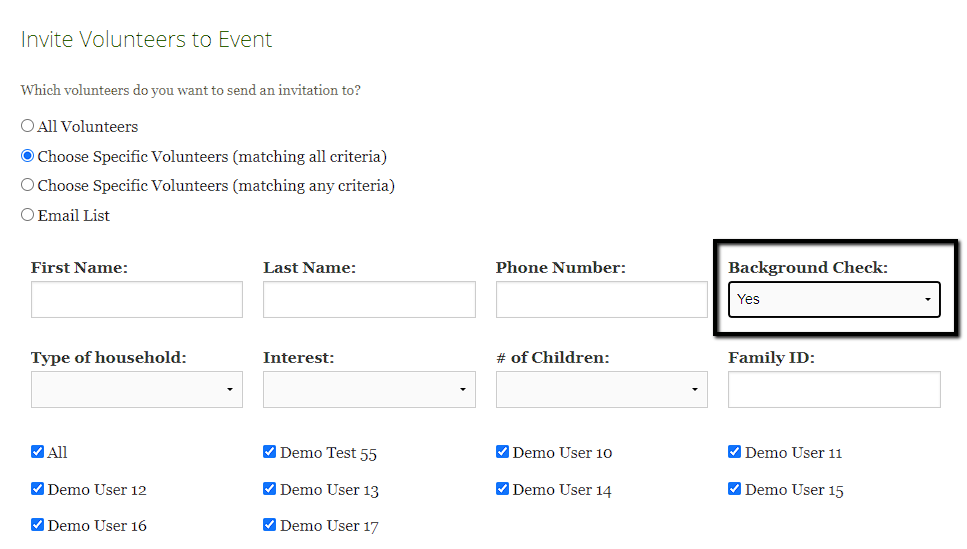The height and width of the screenshot is (549, 967).
Task: Click the Last Name text box
Action: [x=369, y=300]
